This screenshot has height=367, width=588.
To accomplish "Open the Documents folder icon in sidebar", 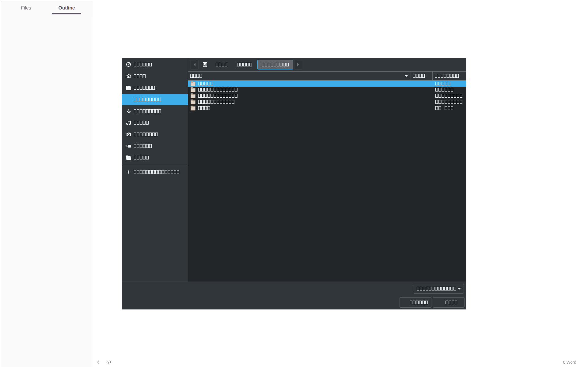I will point(129,88).
